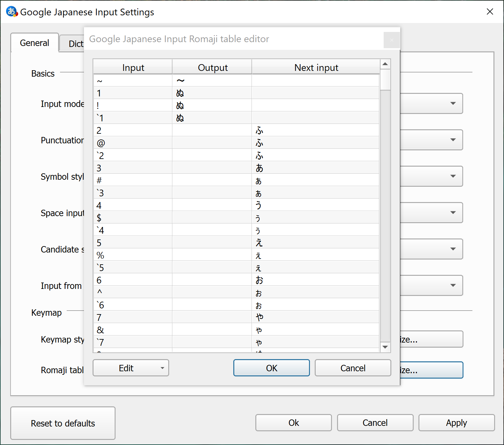Image resolution: width=504 pixels, height=445 pixels.
Task: Click the お next input in row '6'
Action: [316, 280]
